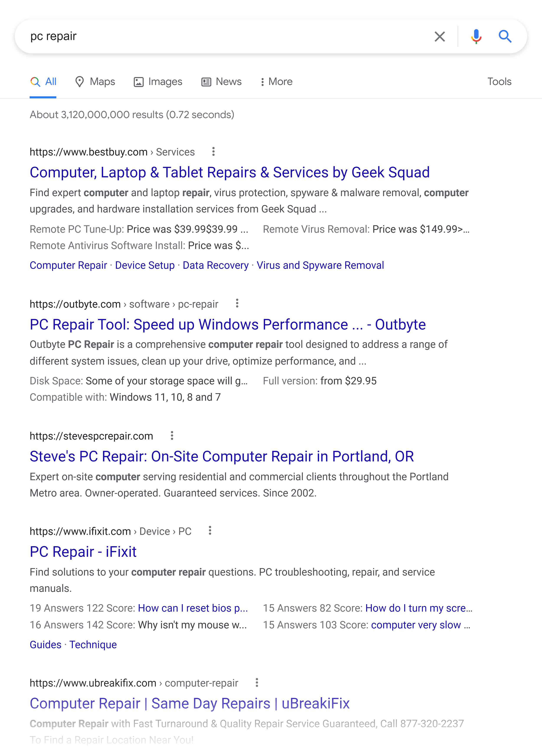Image resolution: width=542 pixels, height=756 pixels.
Task: Switch to the Maps tab
Action: pos(95,82)
